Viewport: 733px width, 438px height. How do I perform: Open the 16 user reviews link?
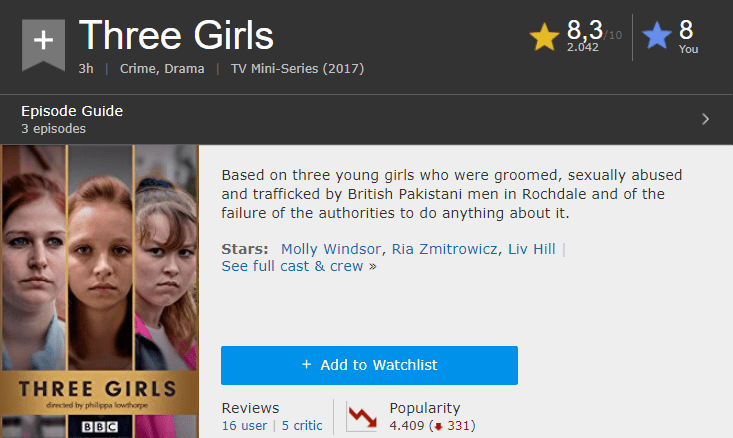pos(244,425)
